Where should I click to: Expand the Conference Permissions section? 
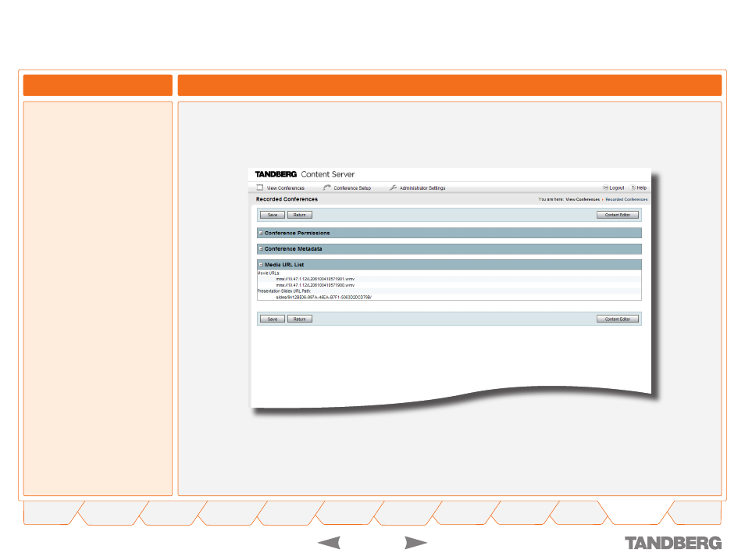(261, 233)
